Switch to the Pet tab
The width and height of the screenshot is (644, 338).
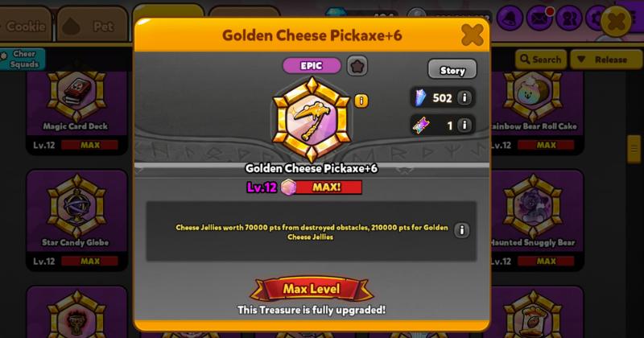click(93, 26)
